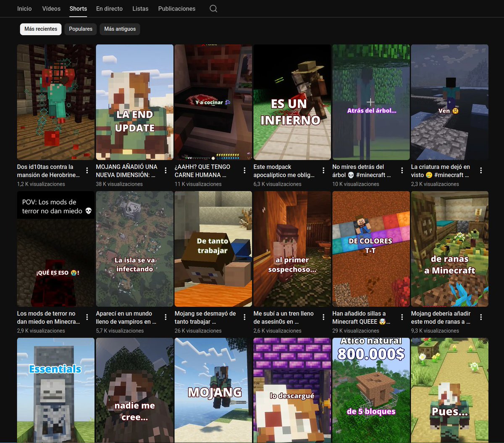Image resolution: width=504 pixels, height=443 pixels.
Task: Play the 'De tanto trabajar' short thumbnail
Action: click(213, 249)
